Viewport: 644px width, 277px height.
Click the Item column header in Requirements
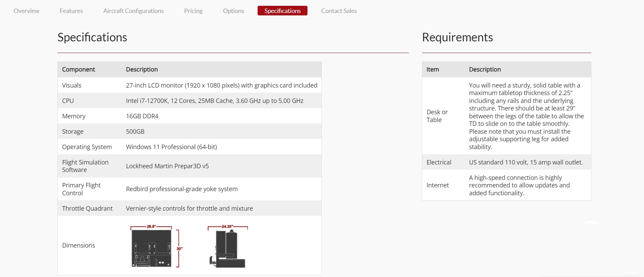tap(433, 69)
